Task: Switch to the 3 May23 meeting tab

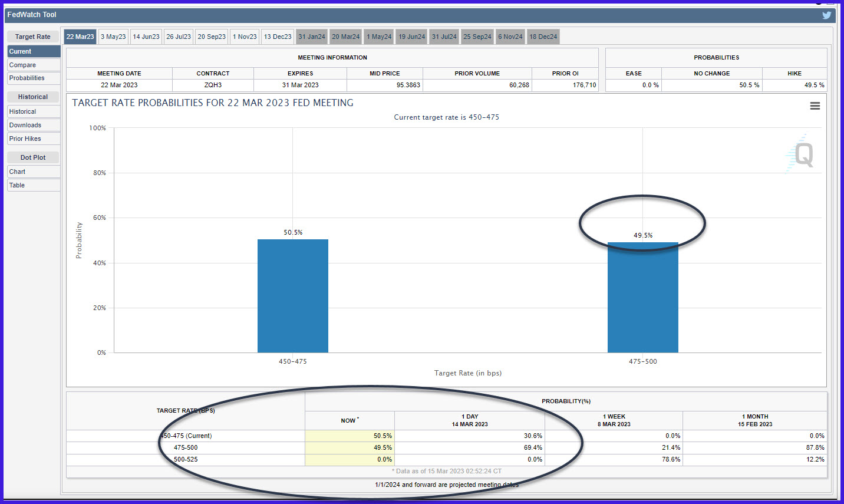Action: (113, 37)
